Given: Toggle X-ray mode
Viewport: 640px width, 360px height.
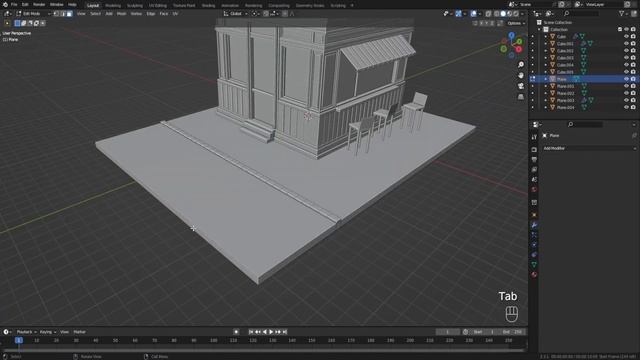Looking at the screenshot, I should (489, 13).
